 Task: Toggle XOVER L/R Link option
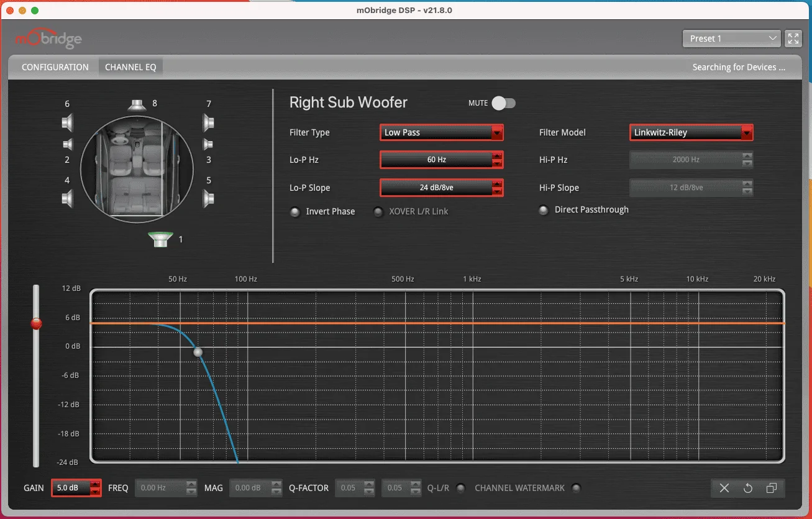tap(378, 212)
